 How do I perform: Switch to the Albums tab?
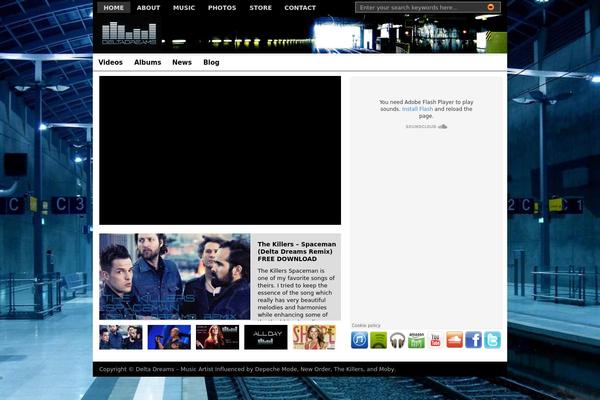pyautogui.click(x=148, y=62)
